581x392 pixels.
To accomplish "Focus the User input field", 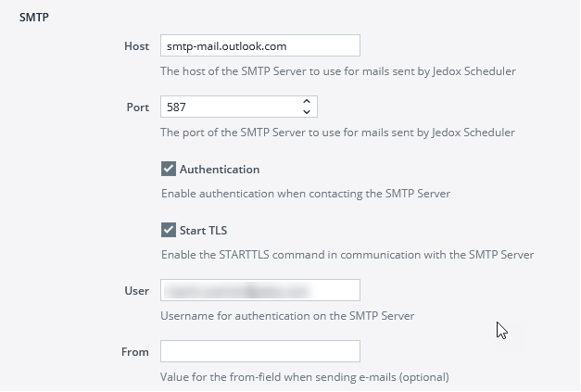I will pyautogui.click(x=259, y=291).
